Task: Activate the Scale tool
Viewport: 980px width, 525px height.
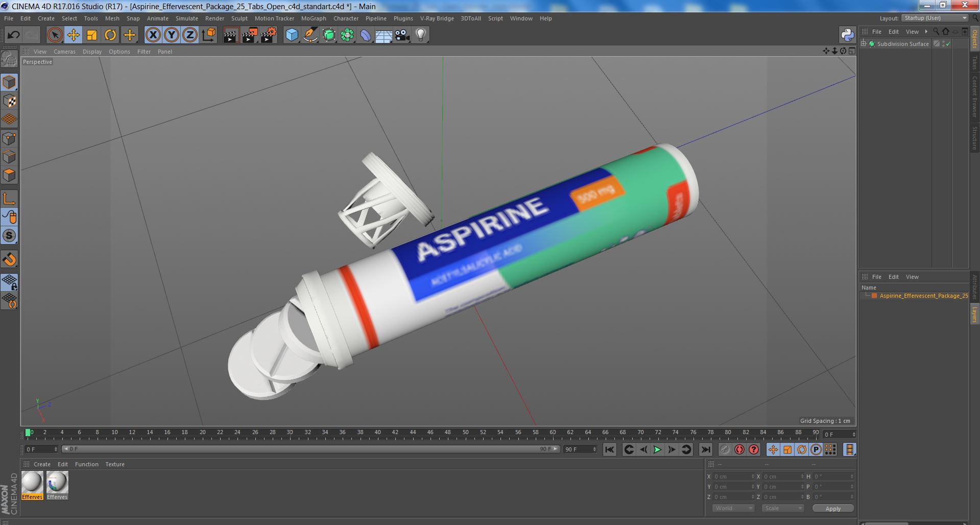Action: tap(92, 35)
